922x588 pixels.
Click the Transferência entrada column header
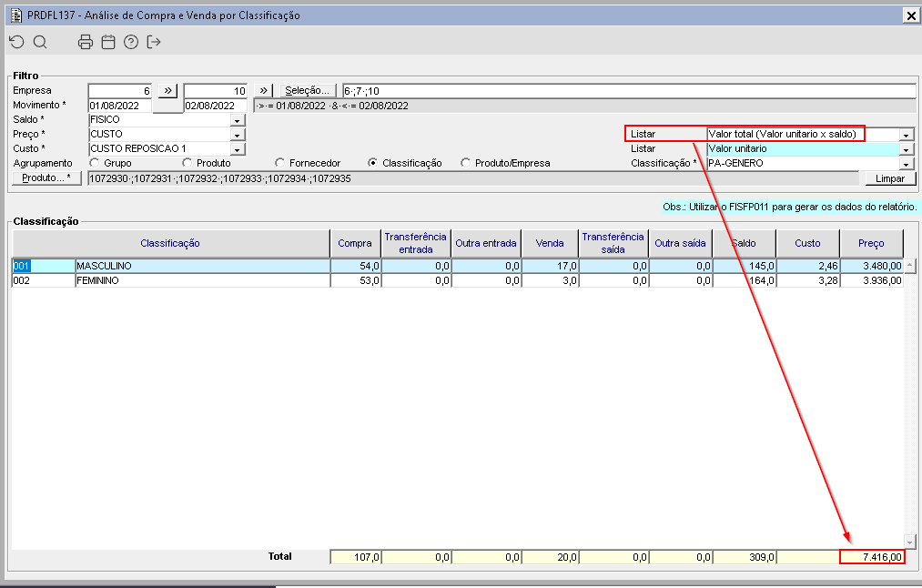tap(416, 243)
